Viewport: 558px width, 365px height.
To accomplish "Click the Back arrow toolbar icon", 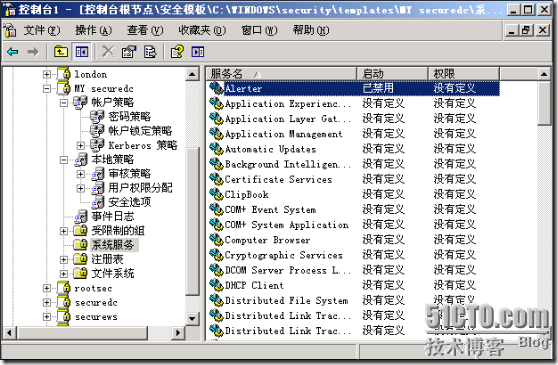I will (x=13, y=52).
